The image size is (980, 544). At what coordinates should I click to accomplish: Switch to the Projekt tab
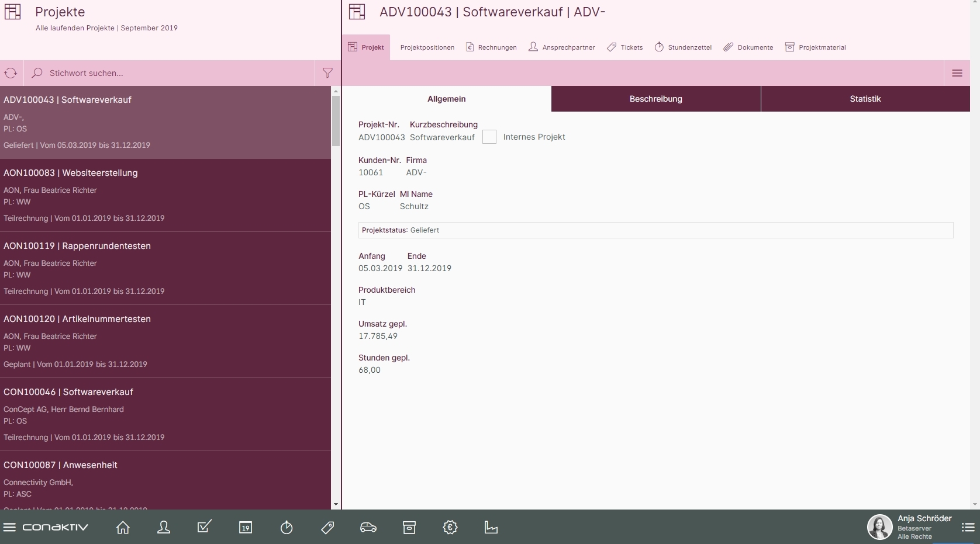(366, 47)
